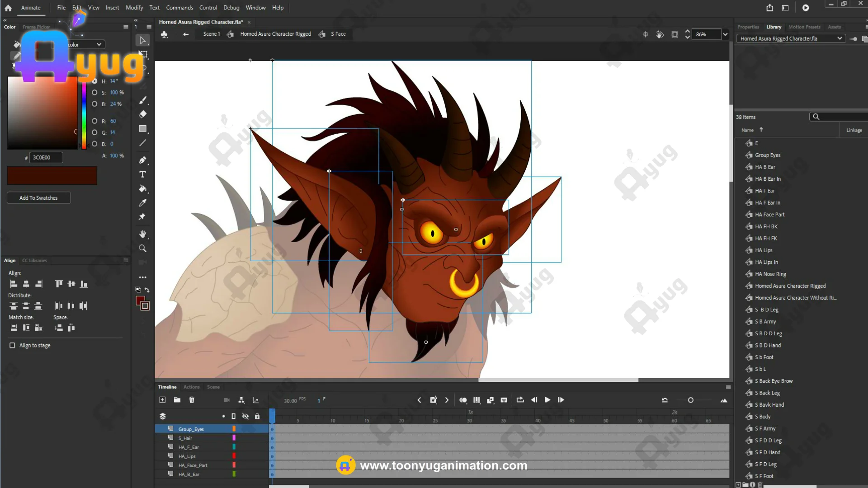Click the dark red color preview swatch

(52, 175)
